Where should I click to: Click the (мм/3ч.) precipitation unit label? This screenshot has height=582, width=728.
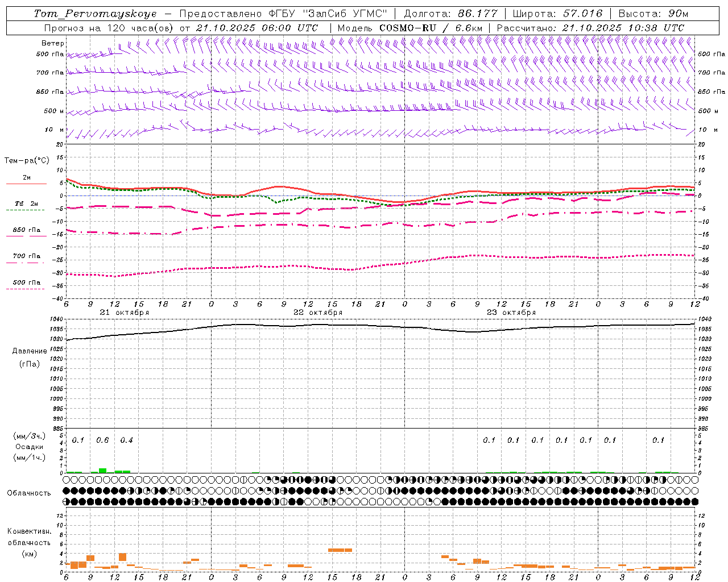(30, 436)
